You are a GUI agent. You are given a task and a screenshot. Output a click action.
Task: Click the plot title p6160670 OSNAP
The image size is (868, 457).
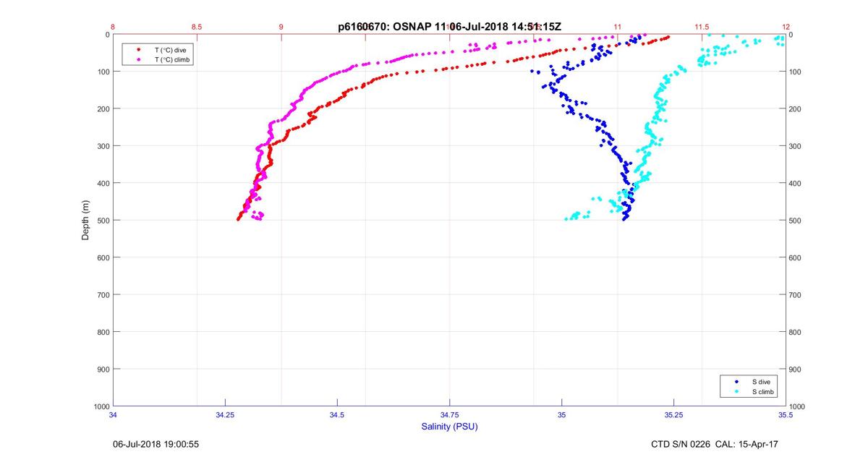(x=449, y=27)
